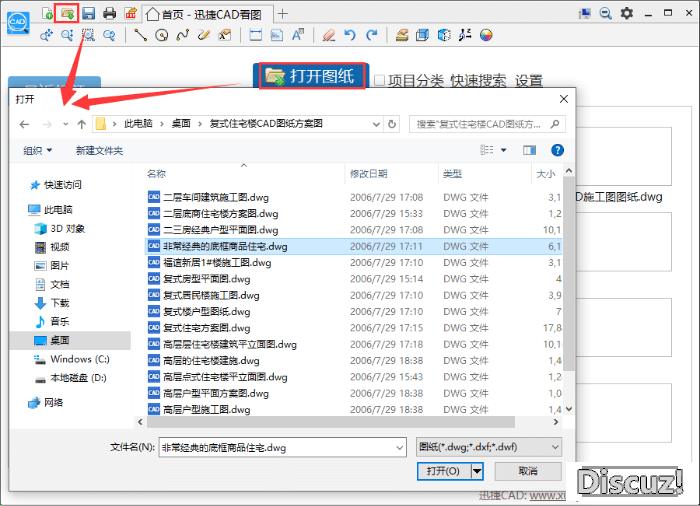Select 桌面 in the left navigation pane
The image size is (700, 506).
click(x=59, y=340)
